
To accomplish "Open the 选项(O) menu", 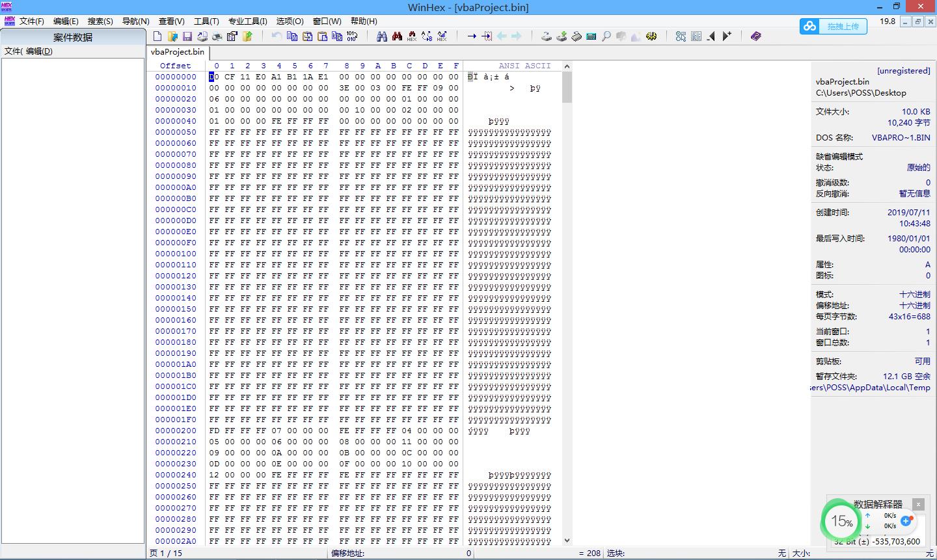I will pyautogui.click(x=290, y=21).
